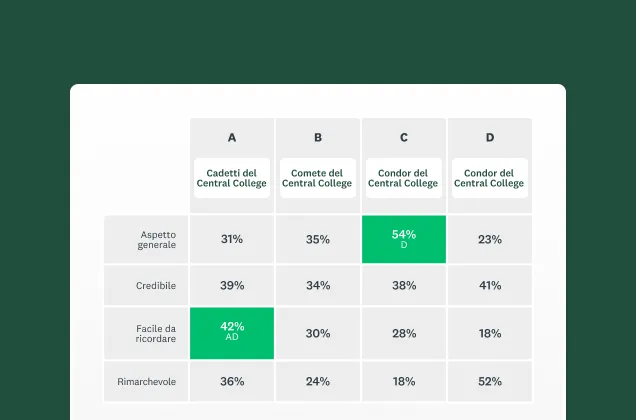Click the 41% Credibile cell
The width and height of the screenshot is (636, 420).
(x=489, y=286)
